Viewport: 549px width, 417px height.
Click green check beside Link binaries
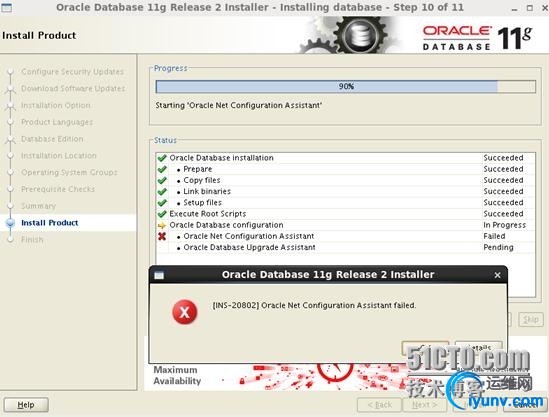point(162,192)
